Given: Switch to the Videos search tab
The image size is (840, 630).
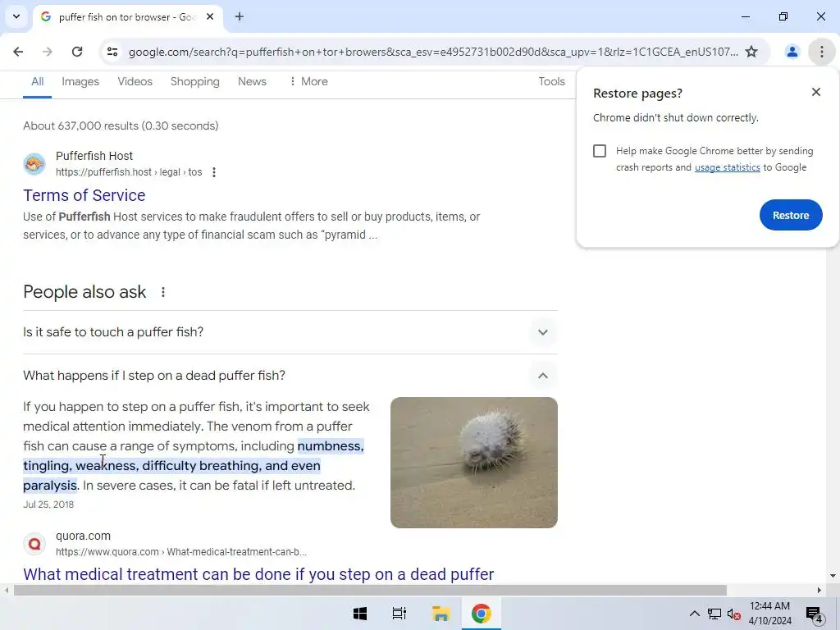Looking at the screenshot, I should click(x=135, y=81).
